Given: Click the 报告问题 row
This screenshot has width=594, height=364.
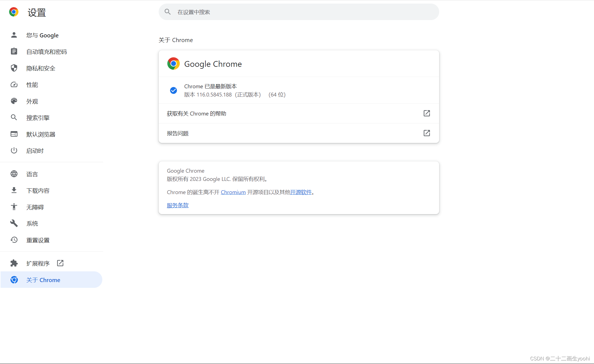Looking at the screenshot, I should (x=299, y=133).
